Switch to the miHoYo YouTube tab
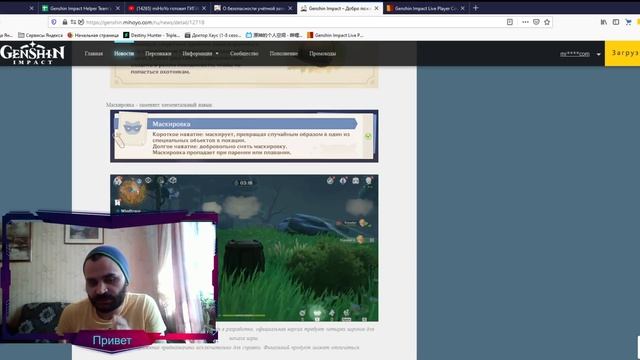The width and height of the screenshot is (640, 360). click(x=162, y=8)
